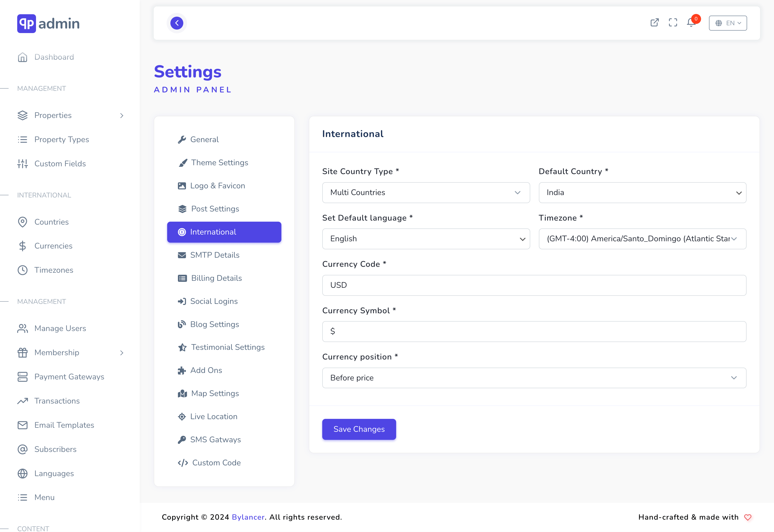Click the Manage Users people icon
The height and width of the screenshot is (532, 774).
click(22, 328)
